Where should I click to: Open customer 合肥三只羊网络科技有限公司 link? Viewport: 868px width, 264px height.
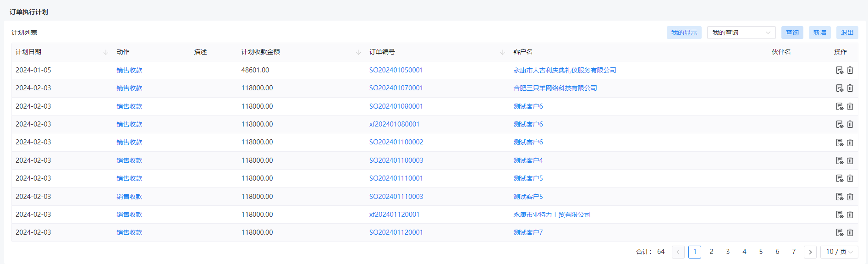point(555,88)
